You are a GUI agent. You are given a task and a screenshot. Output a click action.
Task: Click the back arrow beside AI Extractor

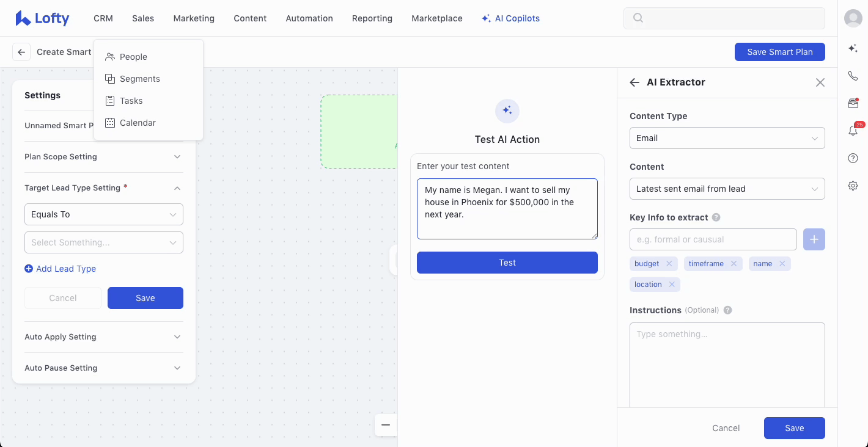[x=634, y=82]
